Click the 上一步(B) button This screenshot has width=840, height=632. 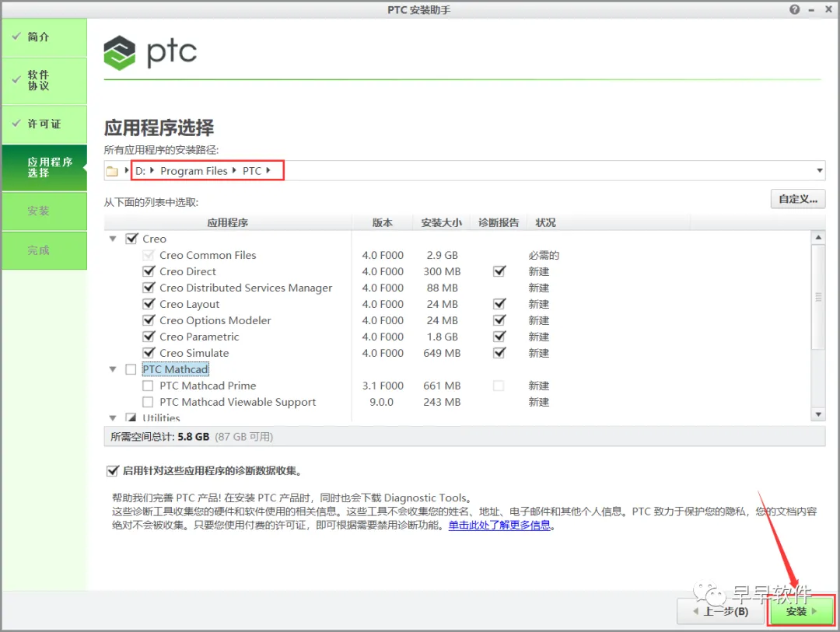(x=720, y=611)
